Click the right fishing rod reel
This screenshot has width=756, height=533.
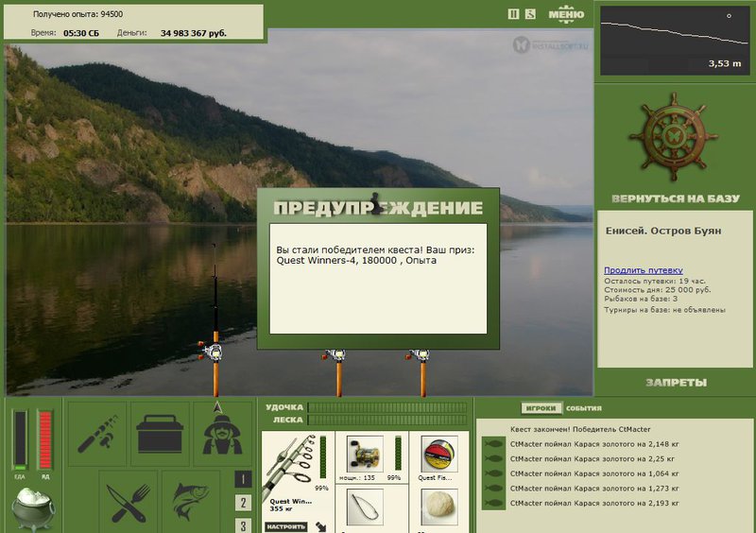click(419, 355)
